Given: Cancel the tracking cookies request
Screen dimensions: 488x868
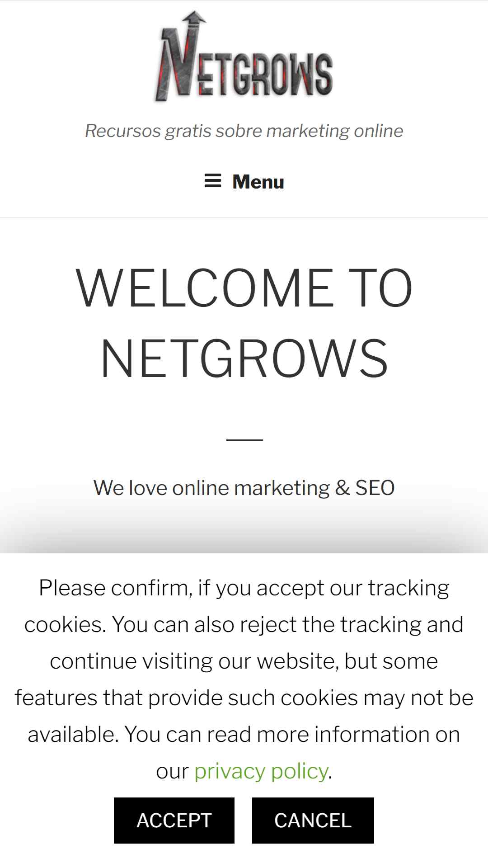Looking at the screenshot, I should [313, 821].
